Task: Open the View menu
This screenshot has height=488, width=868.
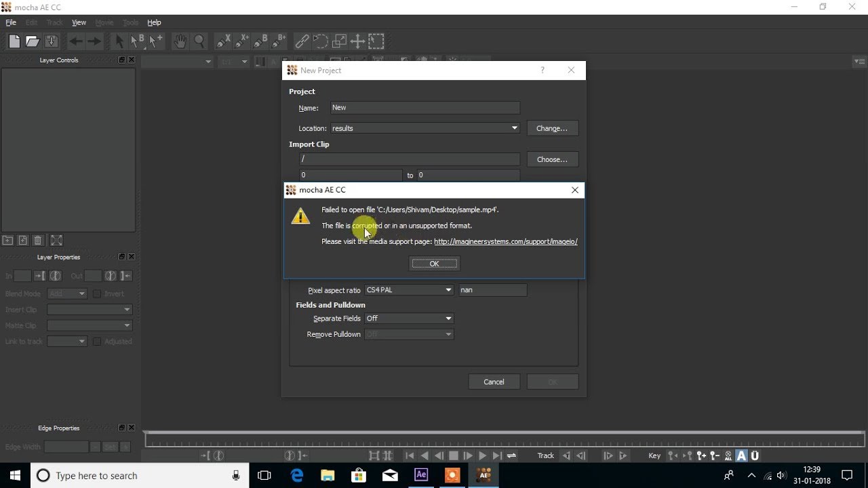Action: (79, 22)
